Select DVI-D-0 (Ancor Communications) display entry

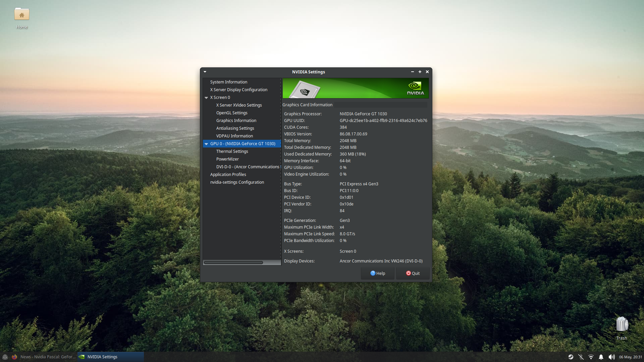(248, 167)
